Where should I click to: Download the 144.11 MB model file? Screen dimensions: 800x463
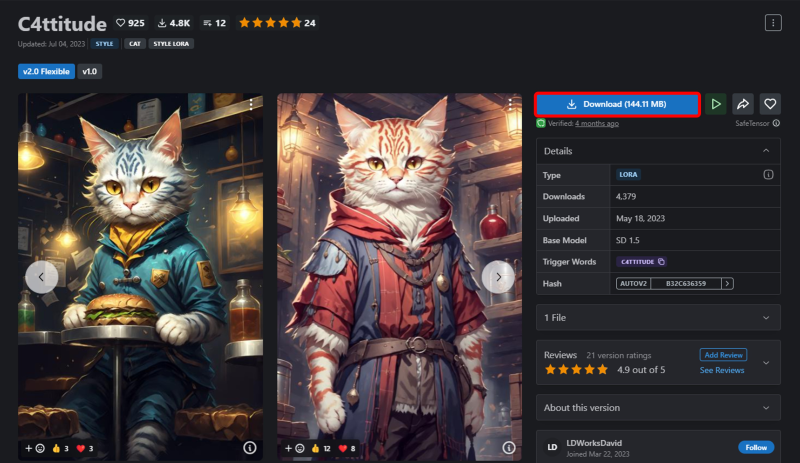click(x=617, y=104)
